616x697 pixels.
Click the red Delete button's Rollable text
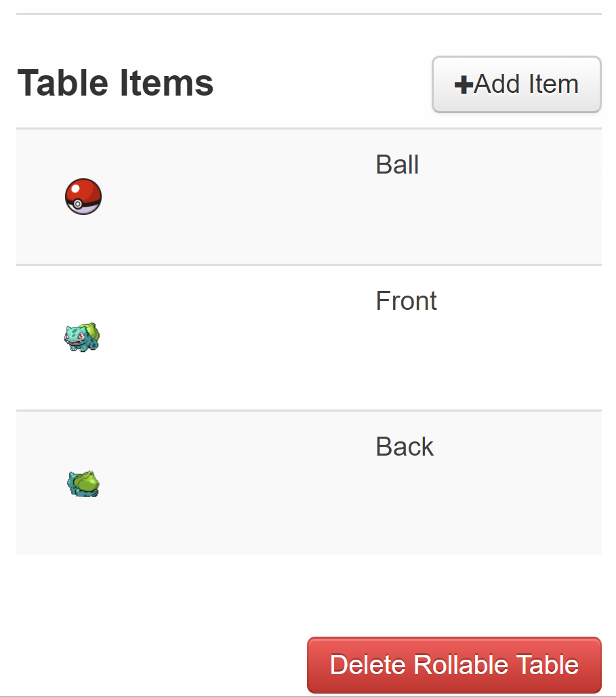click(x=460, y=665)
